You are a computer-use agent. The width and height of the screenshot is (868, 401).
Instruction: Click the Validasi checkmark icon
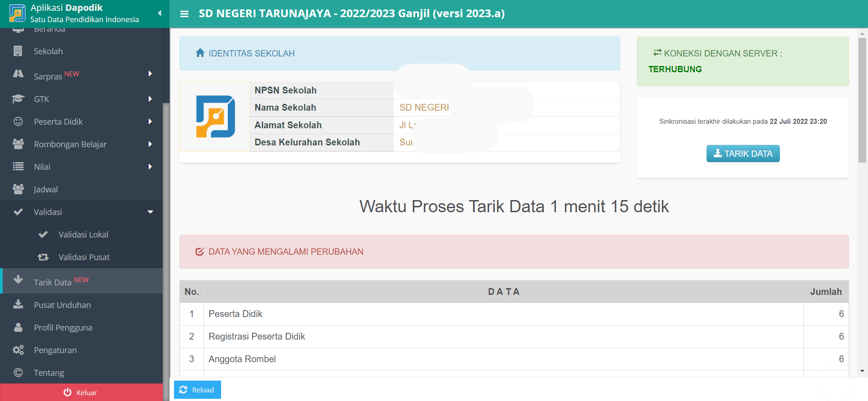pos(18,212)
